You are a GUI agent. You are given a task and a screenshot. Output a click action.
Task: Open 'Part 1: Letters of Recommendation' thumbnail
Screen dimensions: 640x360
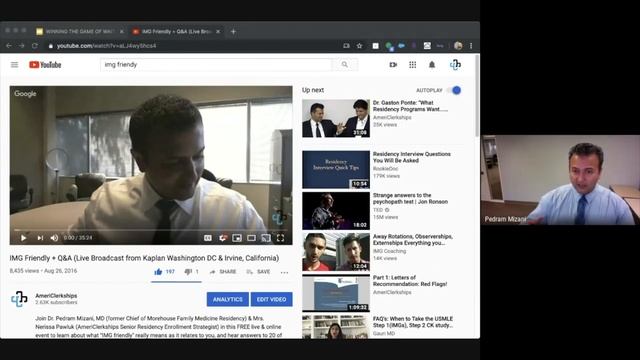[x=336, y=293]
